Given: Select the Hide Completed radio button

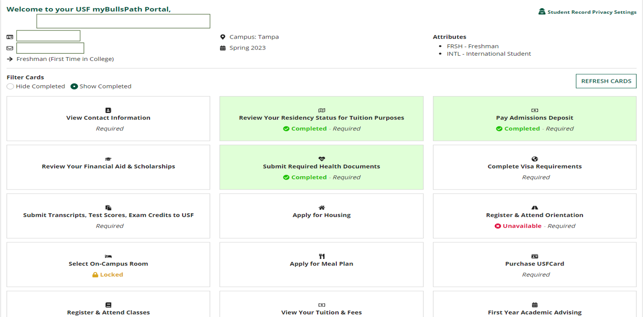Looking at the screenshot, I should click(10, 87).
